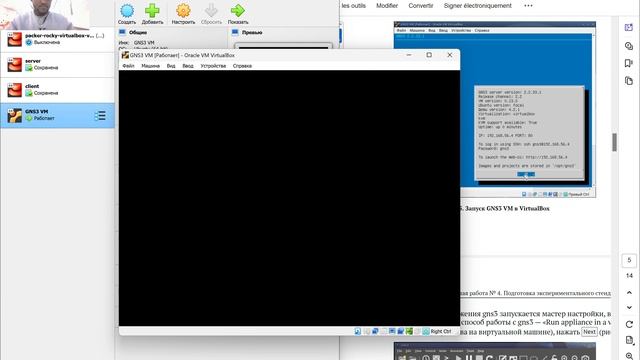
Task: Select packer-rocky-virtualbox machine in the list
Action: 57,39
